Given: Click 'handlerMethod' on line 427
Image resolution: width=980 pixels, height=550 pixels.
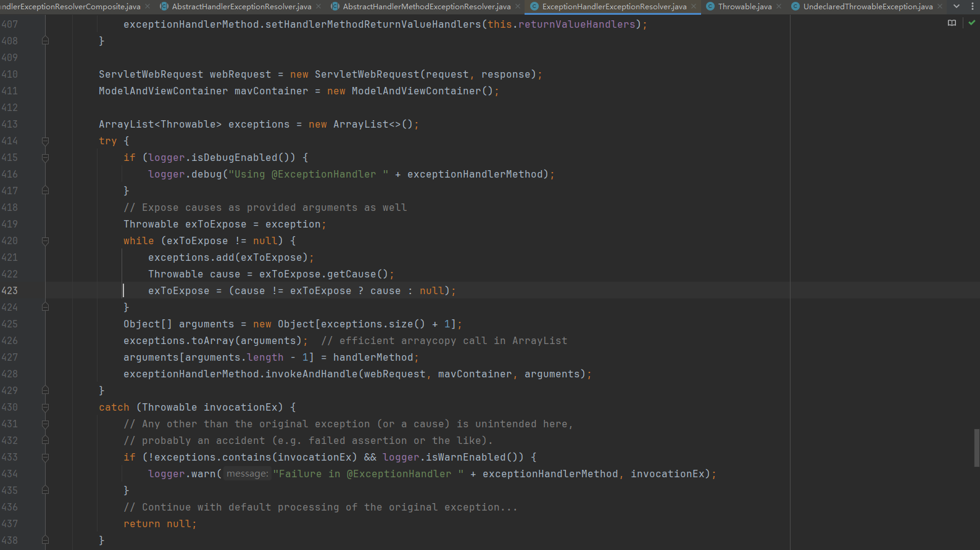Looking at the screenshot, I should click(x=373, y=358).
